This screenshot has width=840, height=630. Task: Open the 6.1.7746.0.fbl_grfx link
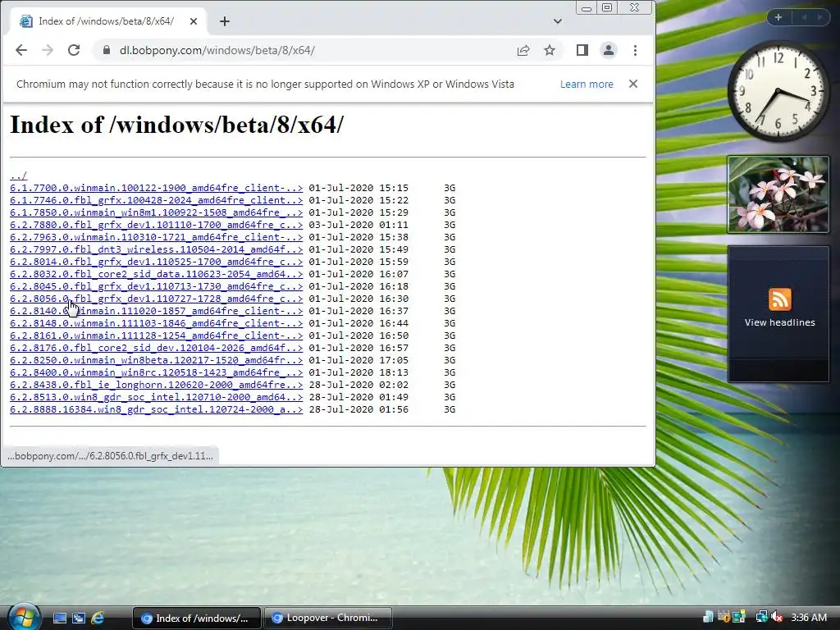pos(157,200)
